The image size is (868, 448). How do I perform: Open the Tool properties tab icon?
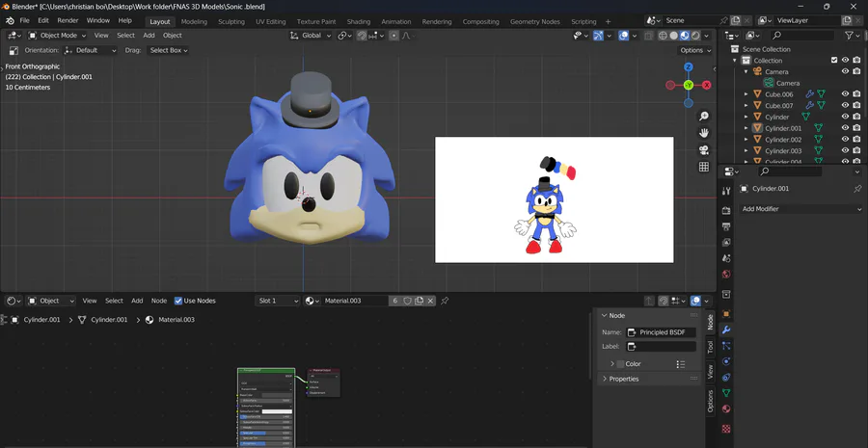click(x=726, y=191)
